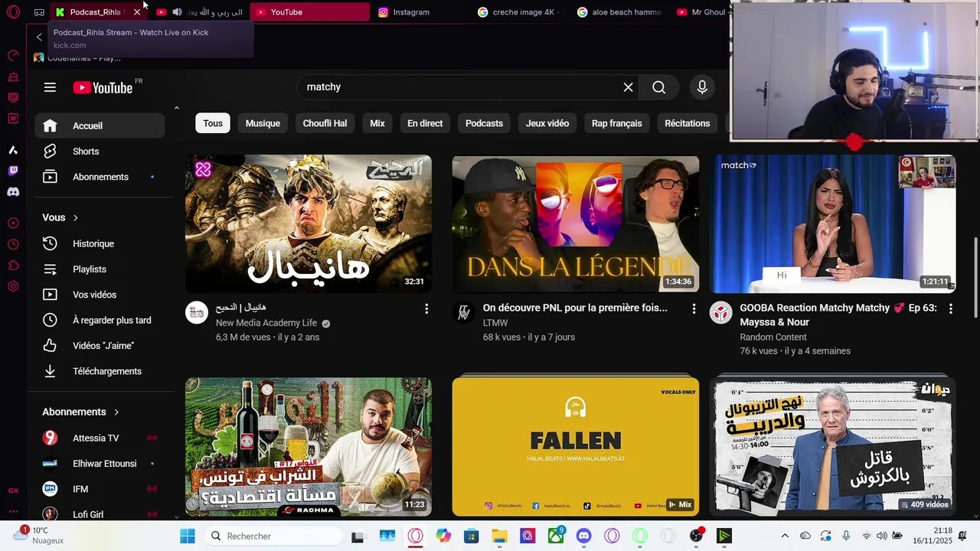980x551 pixels.
Task: Select the Choufli Hal filter chip
Action: (x=325, y=123)
